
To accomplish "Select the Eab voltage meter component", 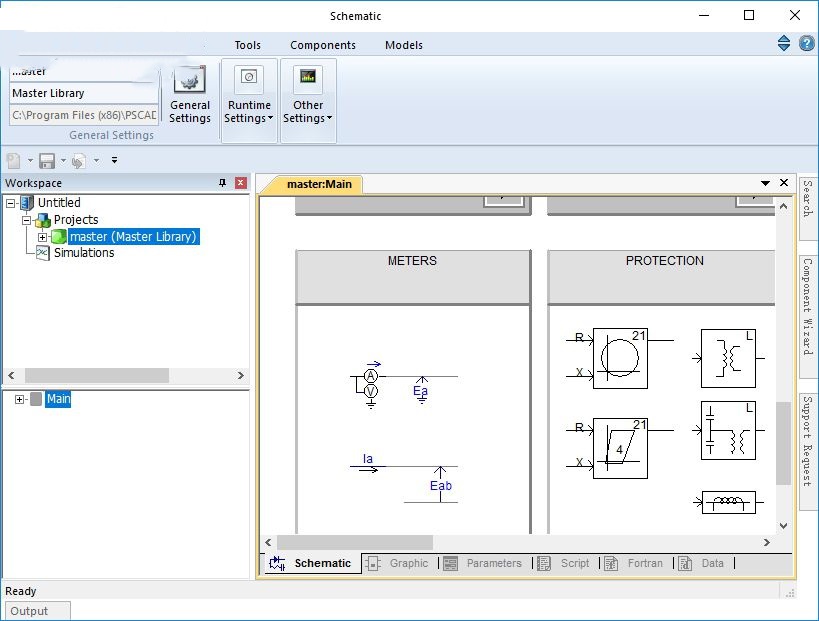I will tap(440, 485).
